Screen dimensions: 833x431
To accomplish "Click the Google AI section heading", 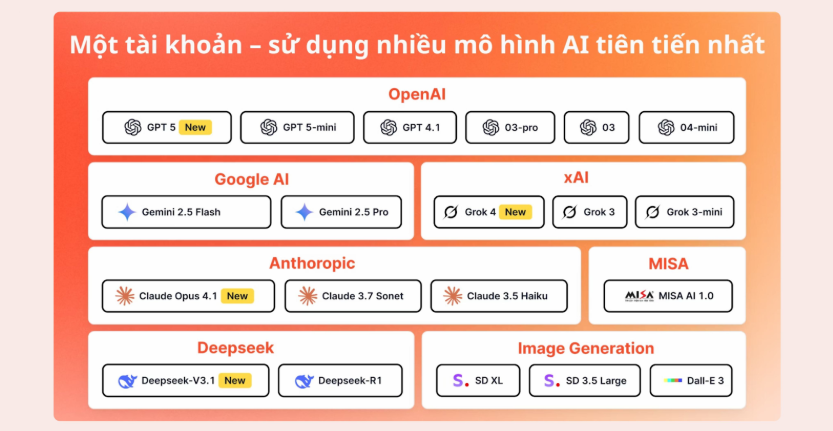I will [252, 179].
